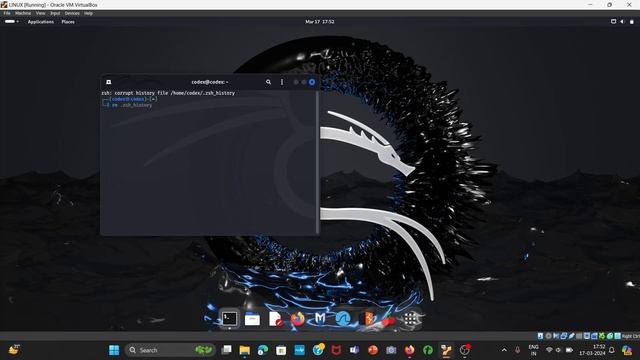The height and width of the screenshot is (360, 640).
Task: Launch the text editor icon in the dock
Action: click(276, 319)
